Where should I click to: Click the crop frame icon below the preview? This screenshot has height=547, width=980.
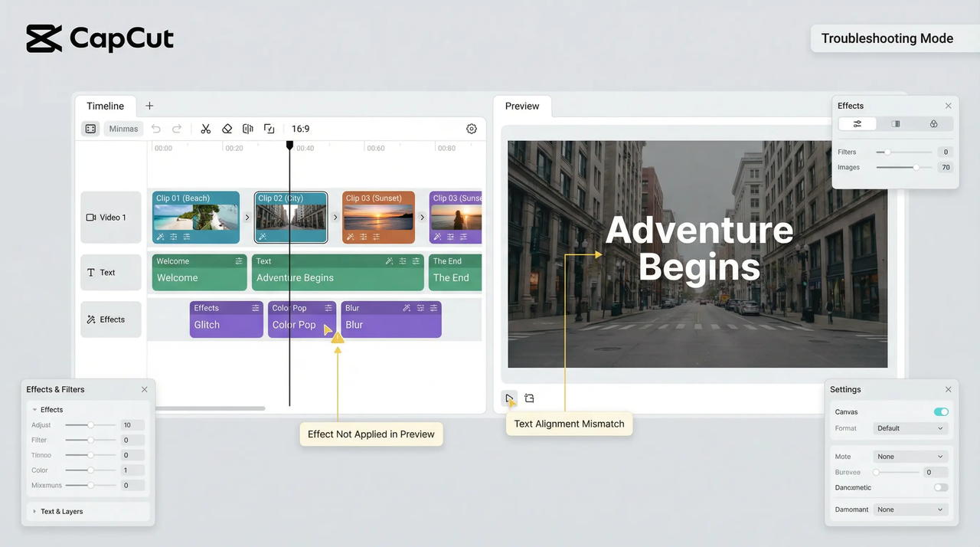pos(529,398)
